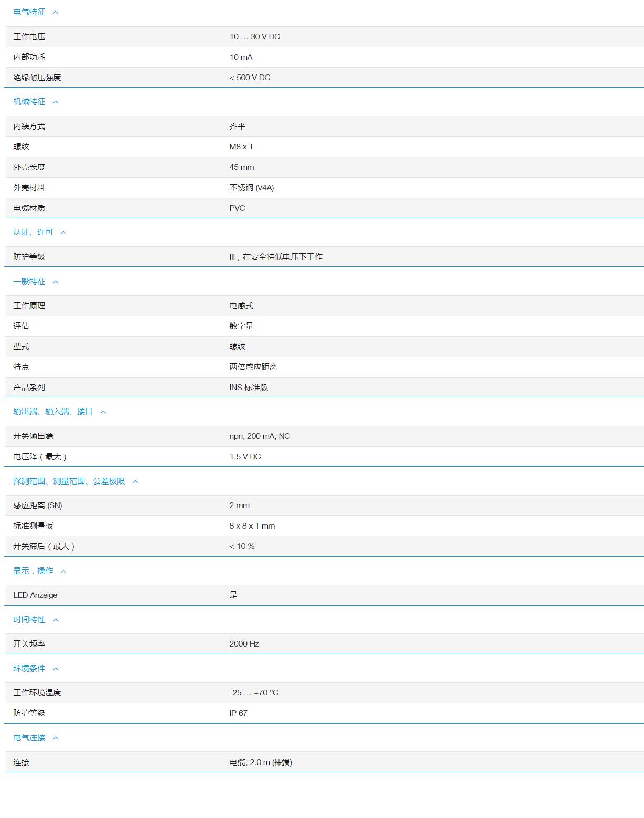
Task: Collapse the 输出端、输入端、接口 section chevron
Action: (x=103, y=412)
